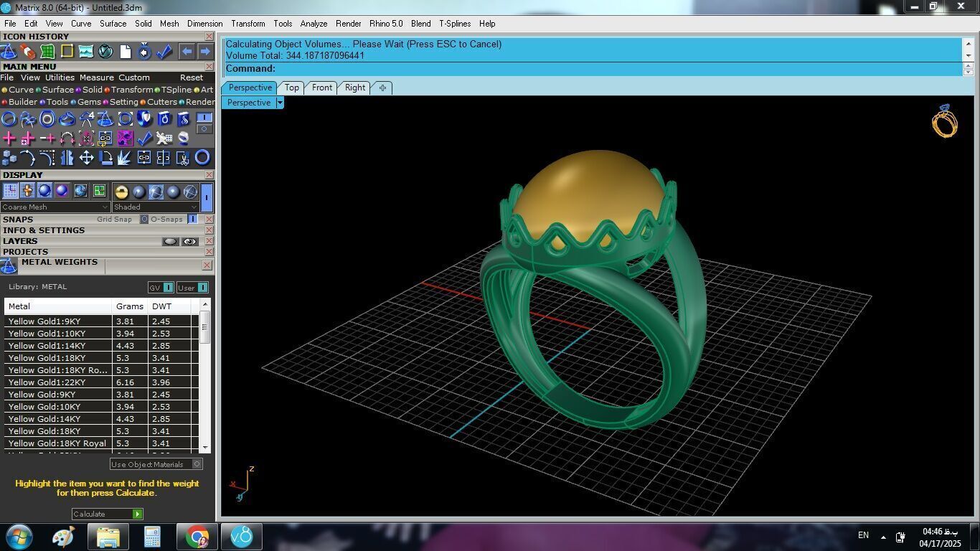Click the green mesh grid icon in Icon History

tap(47, 52)
